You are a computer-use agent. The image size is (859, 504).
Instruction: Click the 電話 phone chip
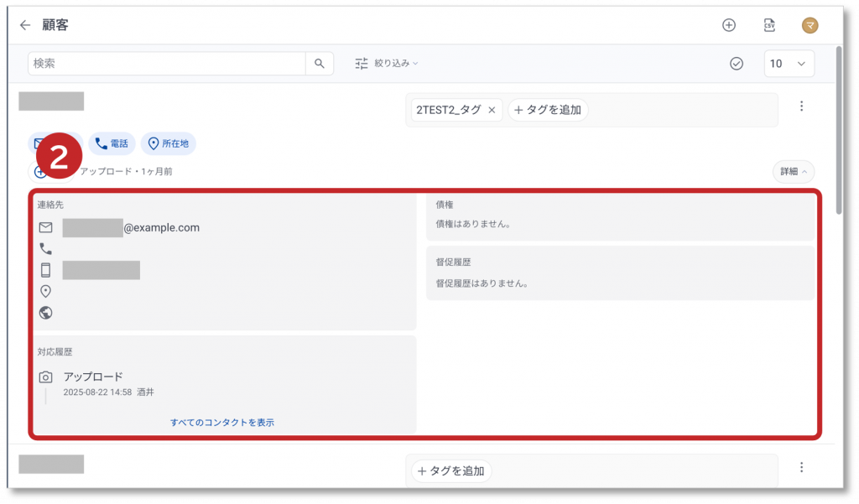click(112, 143)
